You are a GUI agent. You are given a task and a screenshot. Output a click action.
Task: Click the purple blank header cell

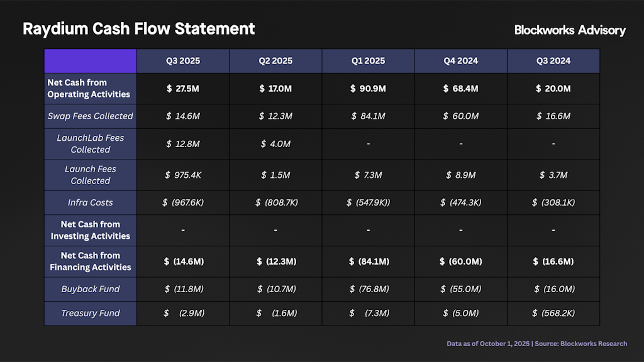91,61
